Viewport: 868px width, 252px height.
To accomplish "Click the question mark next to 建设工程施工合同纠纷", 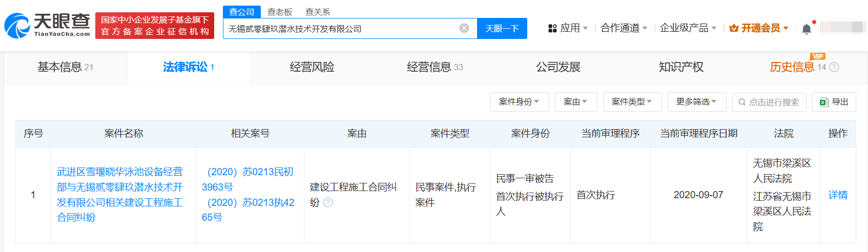I will pyautogui.click(x=328, y=202).
